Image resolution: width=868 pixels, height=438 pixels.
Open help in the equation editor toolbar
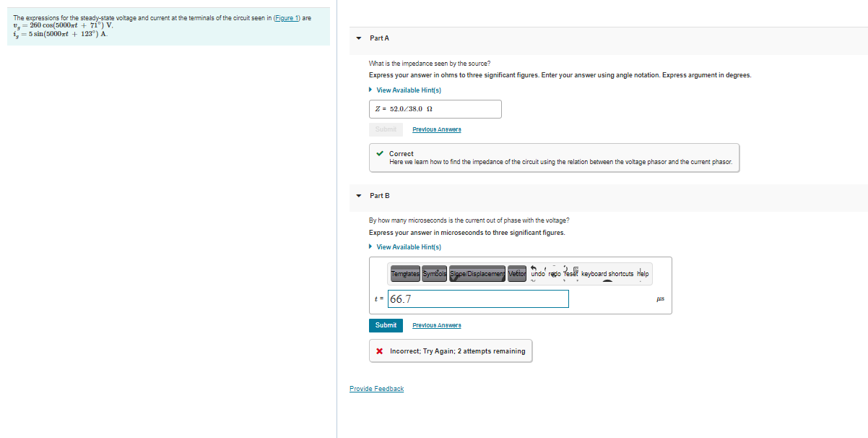pyautogui.click(x=641, y=274)
